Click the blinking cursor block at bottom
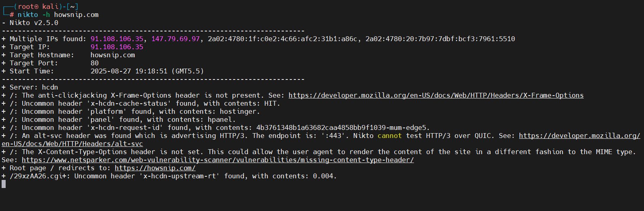This screenshot has width=644, height=211. [4, 184]
